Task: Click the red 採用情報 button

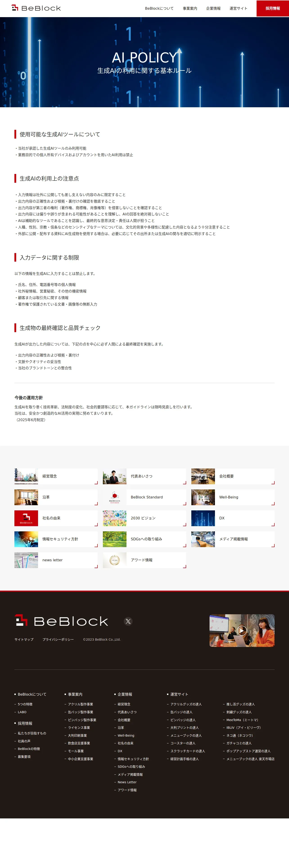Action: point(273,8)
